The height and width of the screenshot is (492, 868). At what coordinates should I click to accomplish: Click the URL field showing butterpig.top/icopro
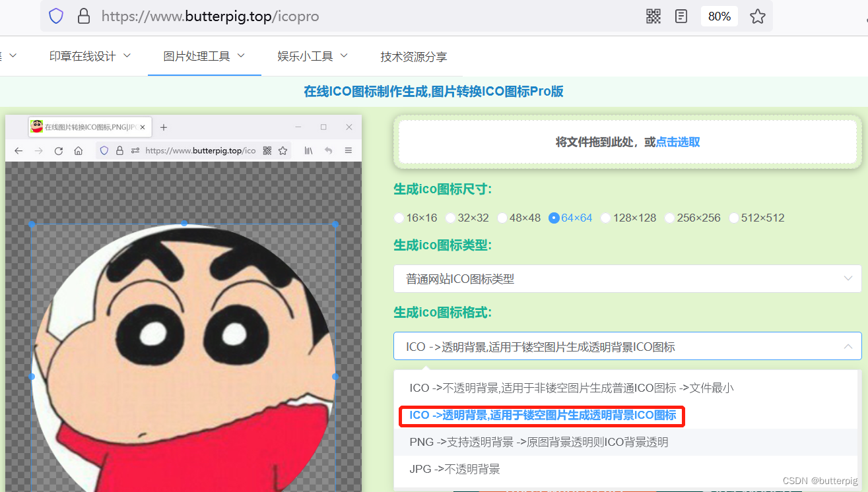click(x=210, y=16)
